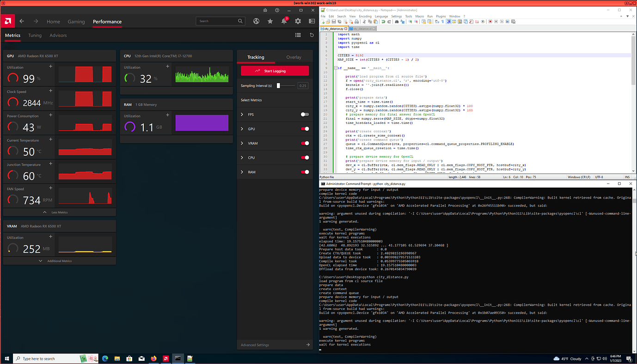Screen dimensions: 637x364
Task: Adjust the Sampling Interval slider
Action: tap(286, 85)
